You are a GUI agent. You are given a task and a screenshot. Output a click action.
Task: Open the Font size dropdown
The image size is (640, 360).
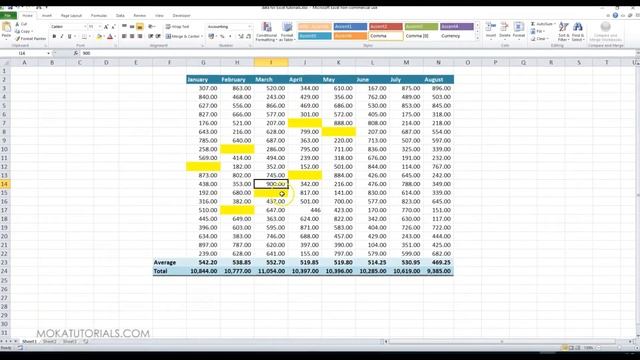click(x=100, y=27)
